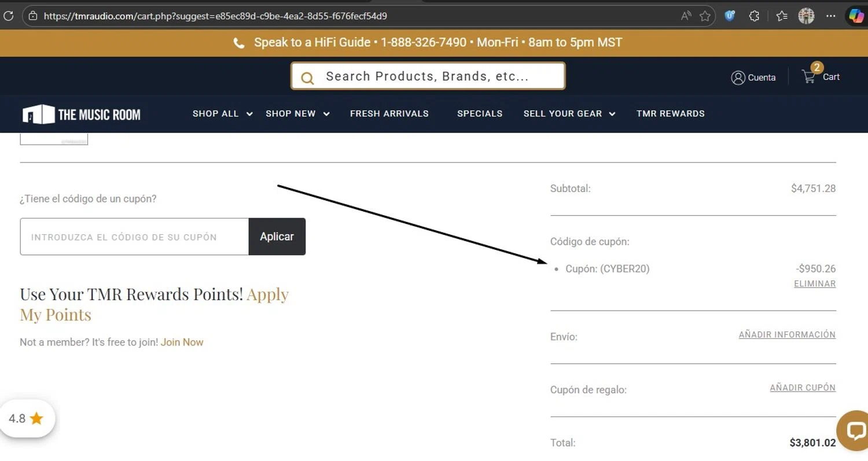Click the account user icon

click(738, 78)
